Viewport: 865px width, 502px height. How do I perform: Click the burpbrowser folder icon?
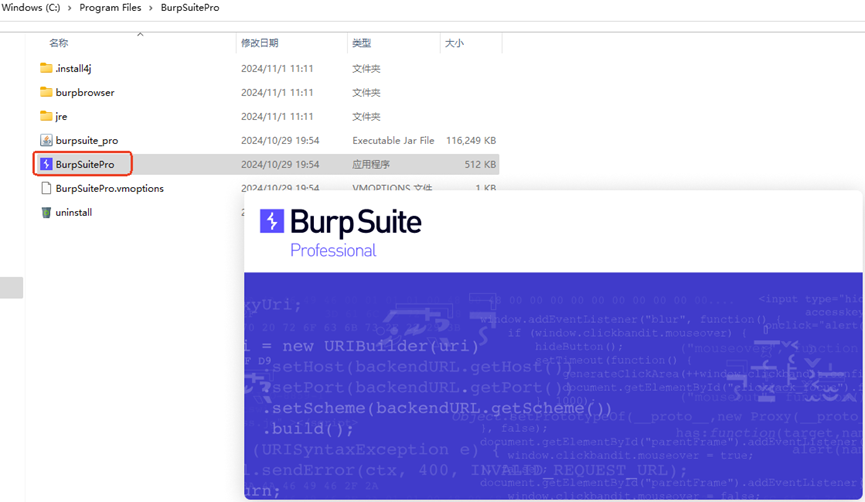(x=46, y=92)
